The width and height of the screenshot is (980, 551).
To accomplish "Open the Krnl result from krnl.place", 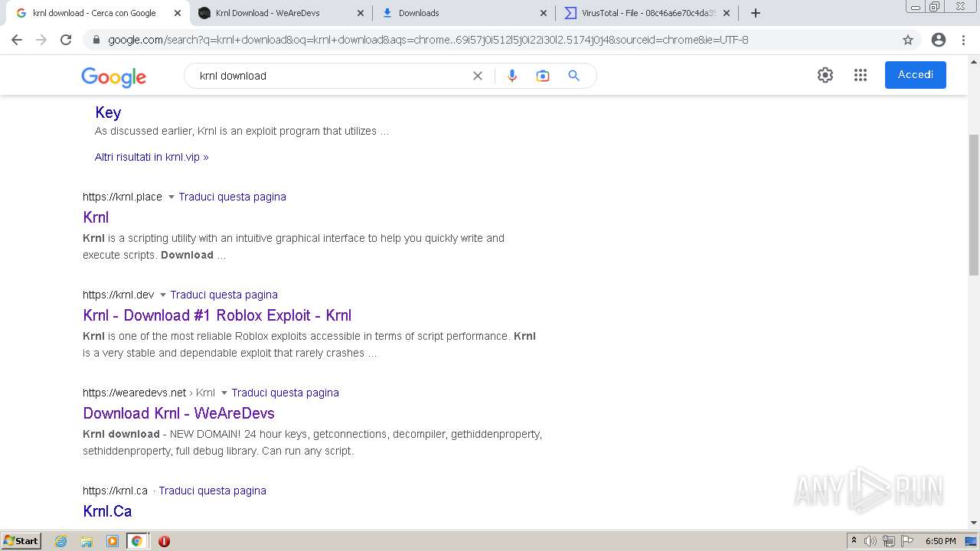I will pyautogui.click(x=96, y=217).
